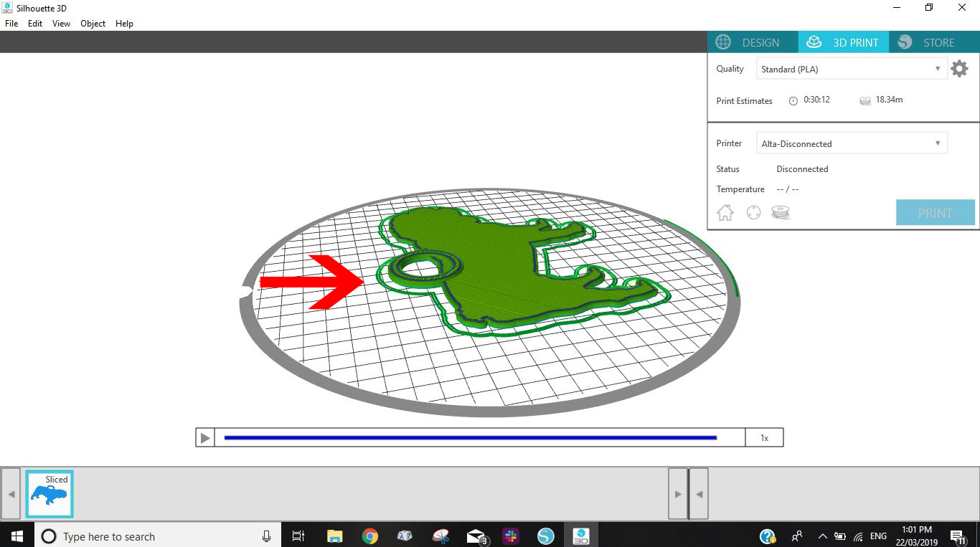The image size is (980, 547).
Task: Click the Type here to search box
Action: coord(158,536)
